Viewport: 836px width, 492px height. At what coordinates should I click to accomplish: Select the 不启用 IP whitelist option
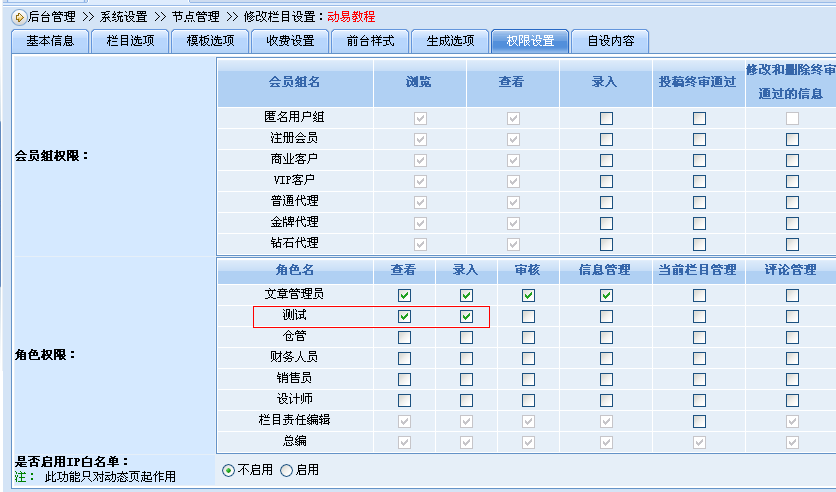229,470
